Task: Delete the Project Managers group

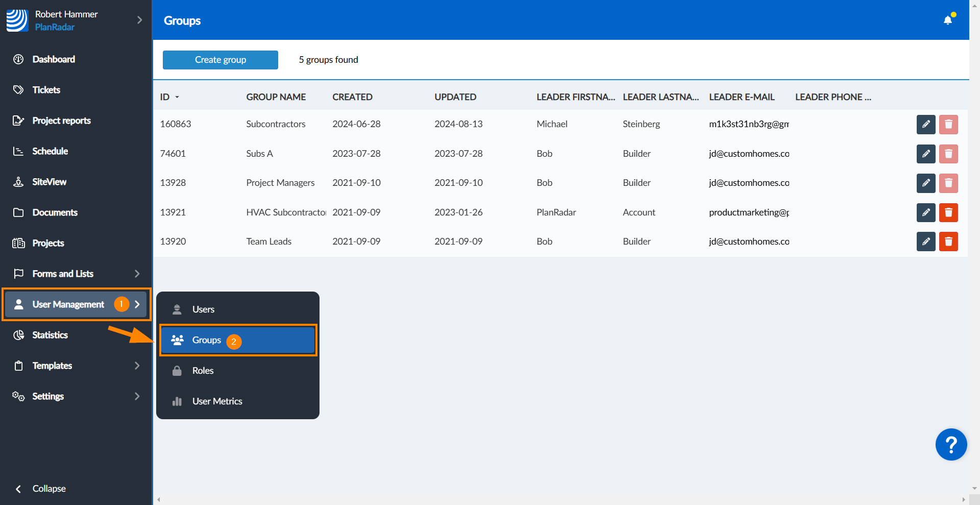Action: click(948, 183)
